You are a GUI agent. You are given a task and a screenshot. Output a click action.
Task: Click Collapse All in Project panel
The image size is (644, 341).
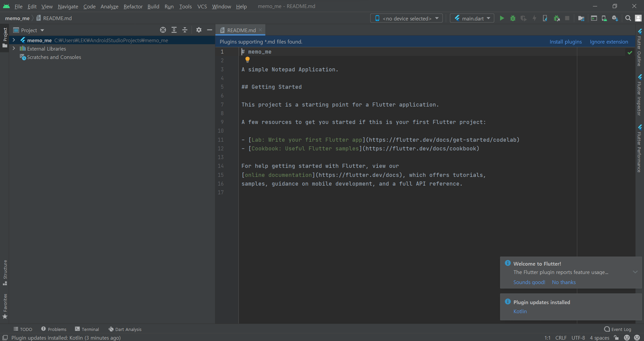[x=185, y=30]
